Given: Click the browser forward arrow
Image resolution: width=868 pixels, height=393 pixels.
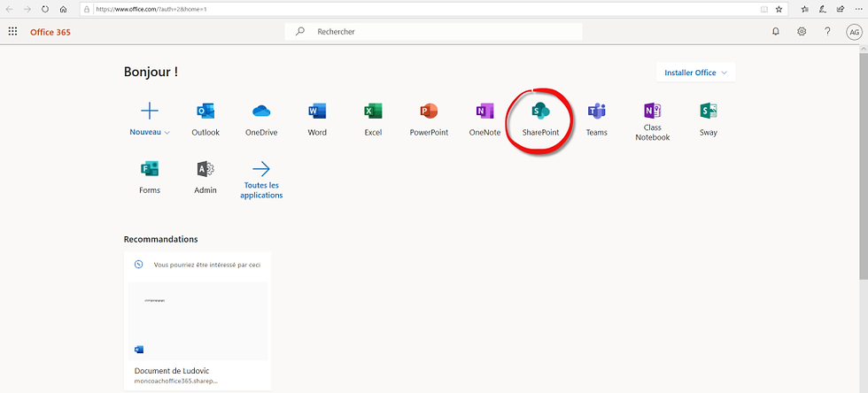Looking at the screenshot, I should point(27,10).
